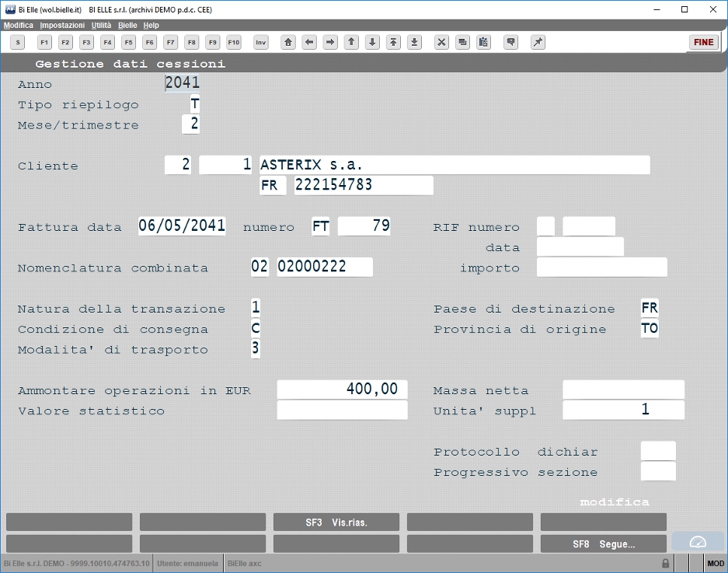
Task: Open the Utilità menu
Action: [101, 25]
